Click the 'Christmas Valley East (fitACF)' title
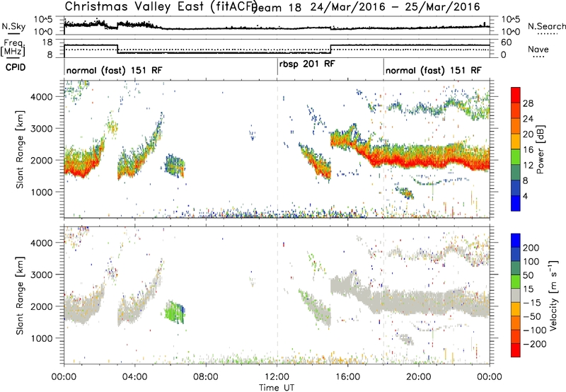 (x=161, y=6)
